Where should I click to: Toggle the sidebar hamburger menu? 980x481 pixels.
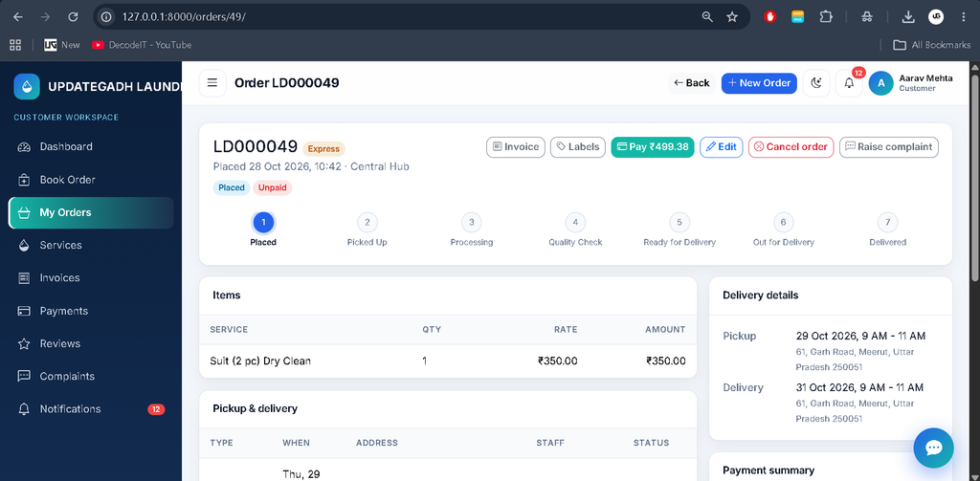pos(212,83)
